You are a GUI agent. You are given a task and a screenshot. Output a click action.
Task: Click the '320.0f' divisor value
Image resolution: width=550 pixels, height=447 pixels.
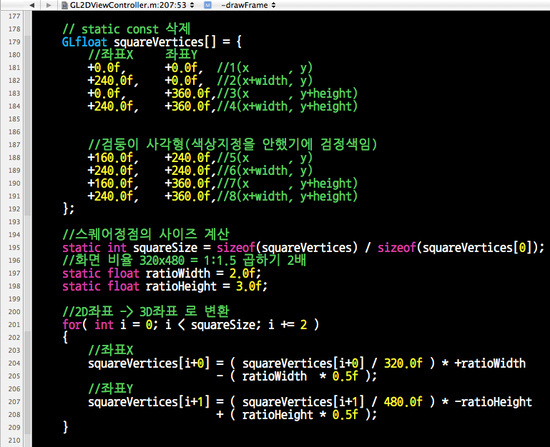pos(403,363)
